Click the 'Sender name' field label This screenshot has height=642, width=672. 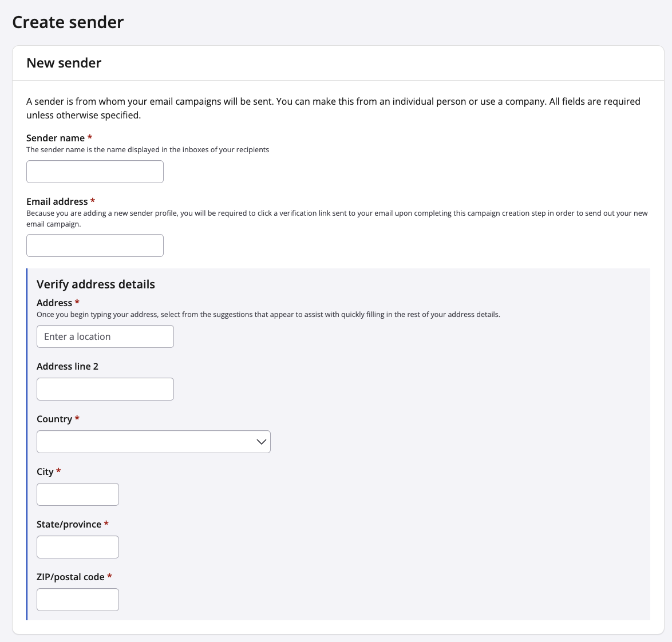click(56, 138)
